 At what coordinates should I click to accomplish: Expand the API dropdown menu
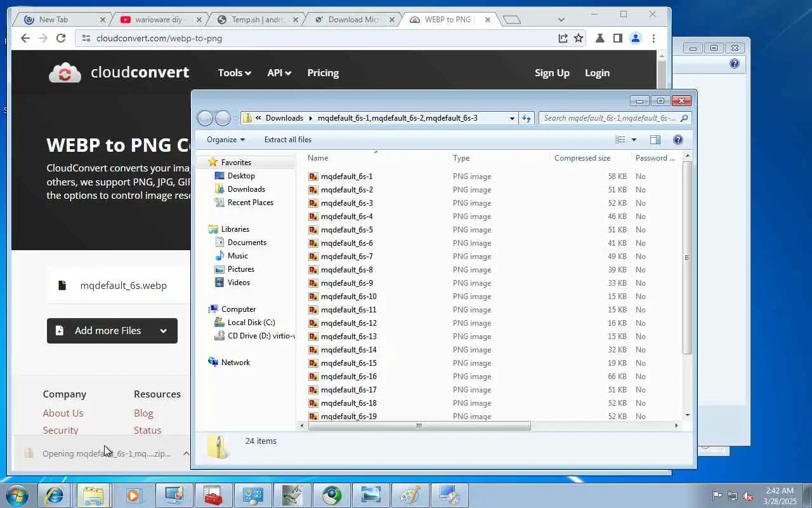[279, 73]
